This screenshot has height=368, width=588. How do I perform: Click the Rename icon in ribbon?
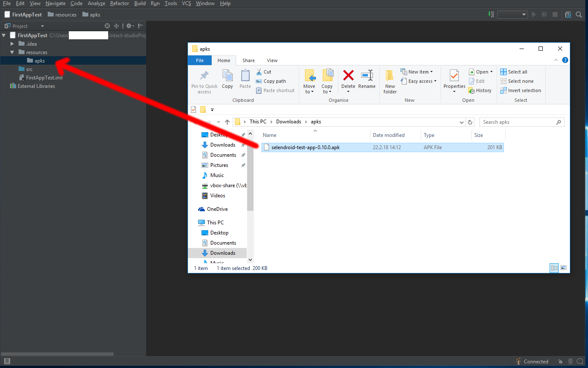click(367, 79)
